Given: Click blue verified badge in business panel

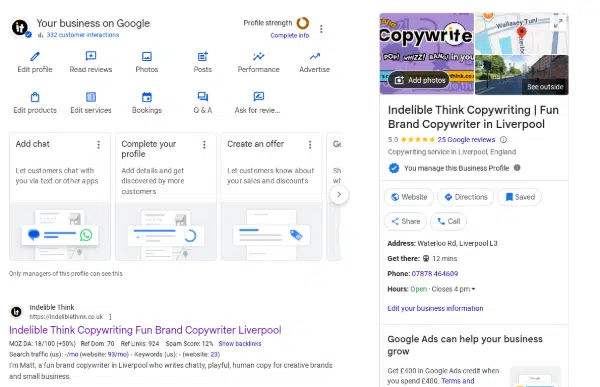Looking at the screenshot, I should point(394,168).
